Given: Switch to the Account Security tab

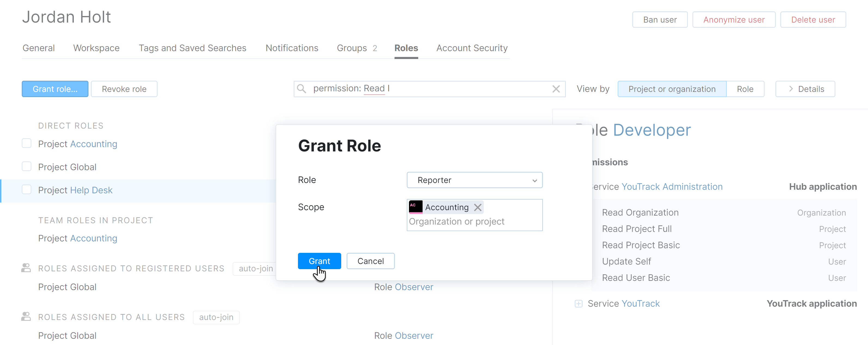Looking at the screenshot, I should [x=472, y=48].
